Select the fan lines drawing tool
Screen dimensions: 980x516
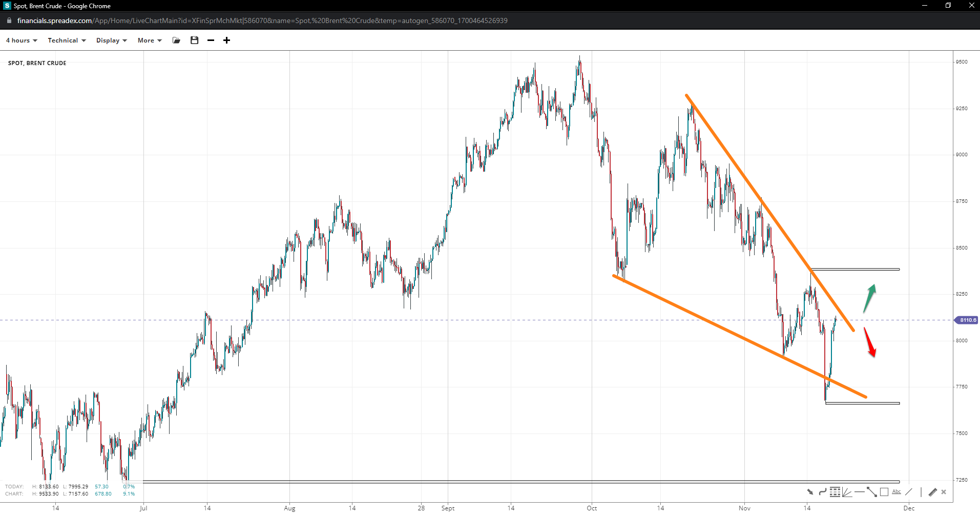pyautogui.click(x=847, y=492)
